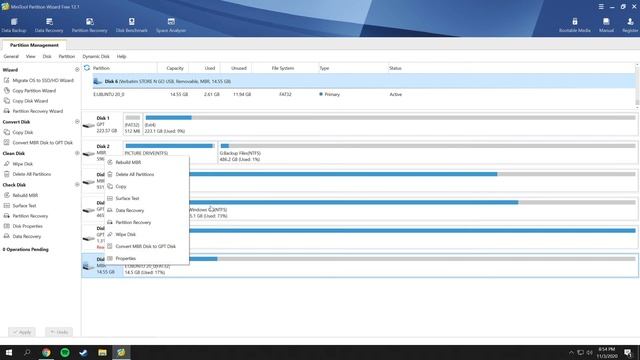This screenshot has height=360, width=640.
Task: Select Properties in context menu
Action: pos(147,258)
